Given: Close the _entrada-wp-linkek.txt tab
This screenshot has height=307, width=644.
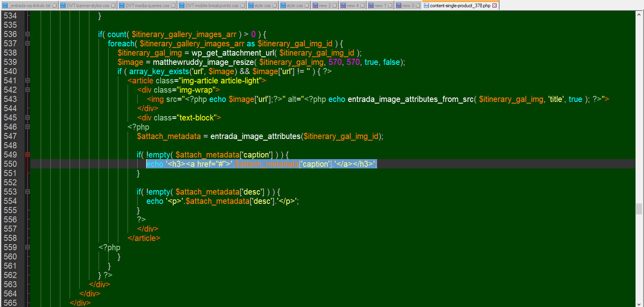Looking at the screenshot, I should click(54, 6).
